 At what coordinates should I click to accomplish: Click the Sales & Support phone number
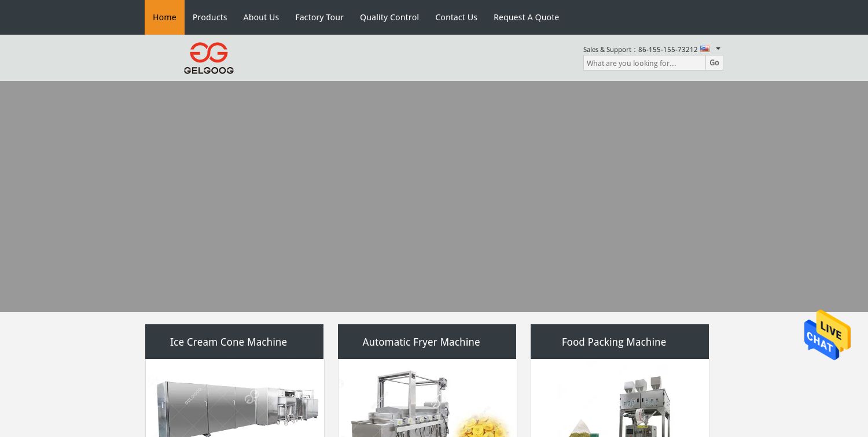pos(668,50)
